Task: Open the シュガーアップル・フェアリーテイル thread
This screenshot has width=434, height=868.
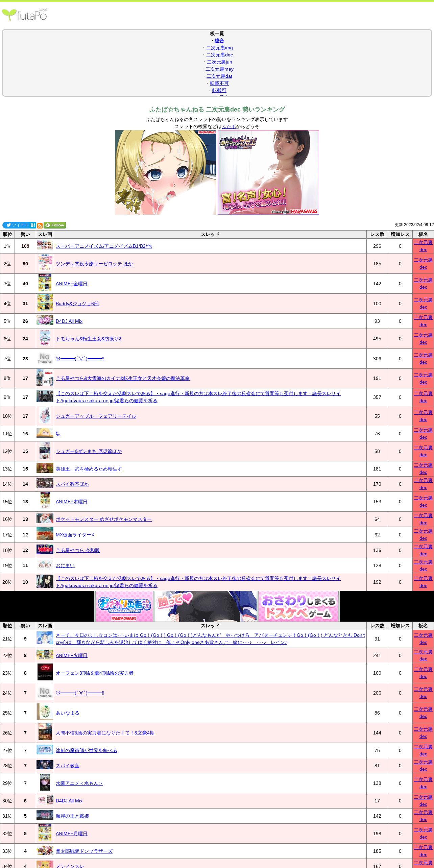Action: coord(96,416)
